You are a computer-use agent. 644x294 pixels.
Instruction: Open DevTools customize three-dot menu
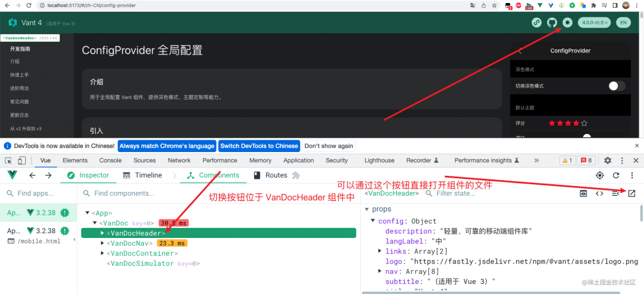click(622, 160)
